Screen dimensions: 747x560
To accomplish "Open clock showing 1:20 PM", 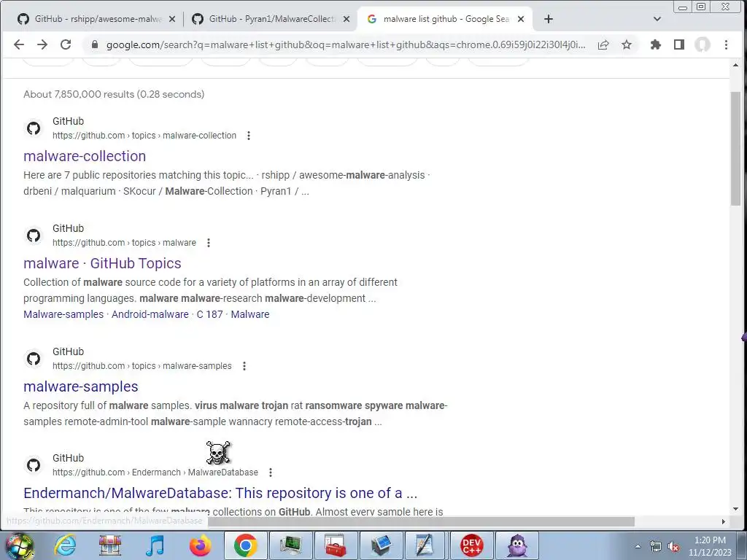I will tap(710, 546).
